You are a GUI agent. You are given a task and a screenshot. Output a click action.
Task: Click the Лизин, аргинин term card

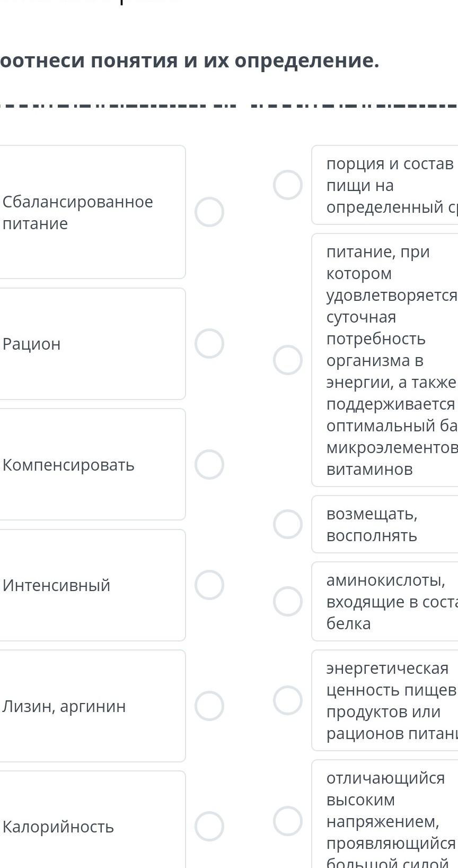[x=90, y=706]
